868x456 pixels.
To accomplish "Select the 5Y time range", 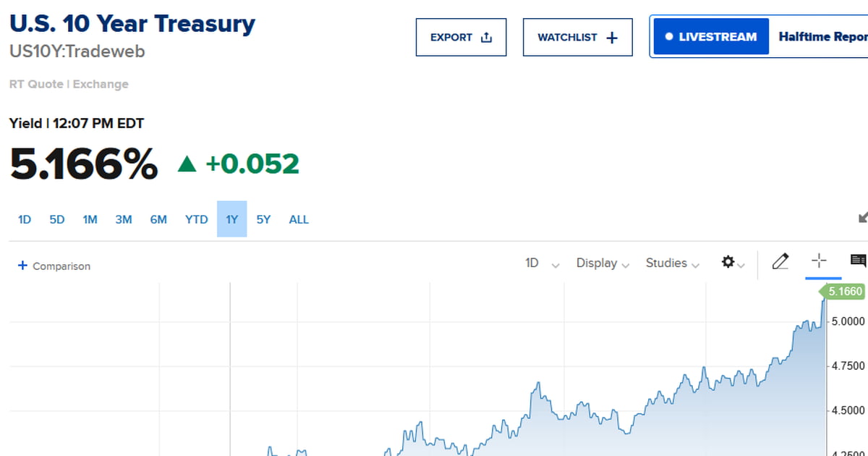I will 263,219.
